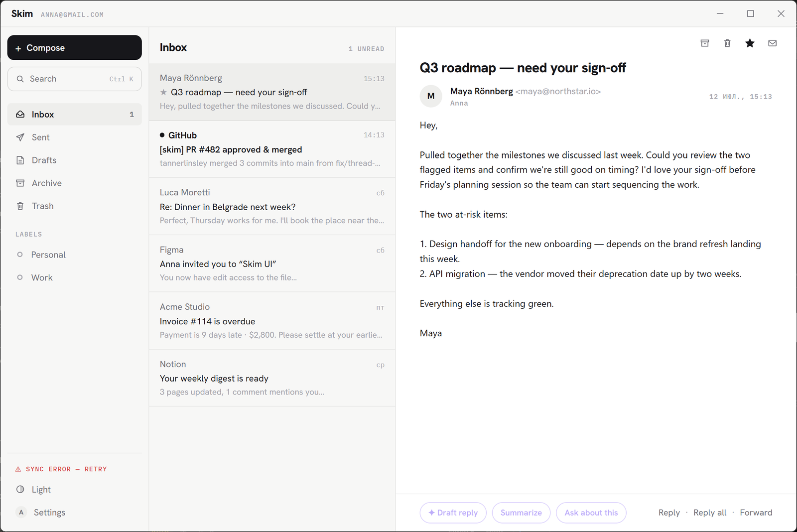This screenshot has width=797, height=532.
Task: Click Reply all link
Action: pyautogui.click(x=710, y=513)
